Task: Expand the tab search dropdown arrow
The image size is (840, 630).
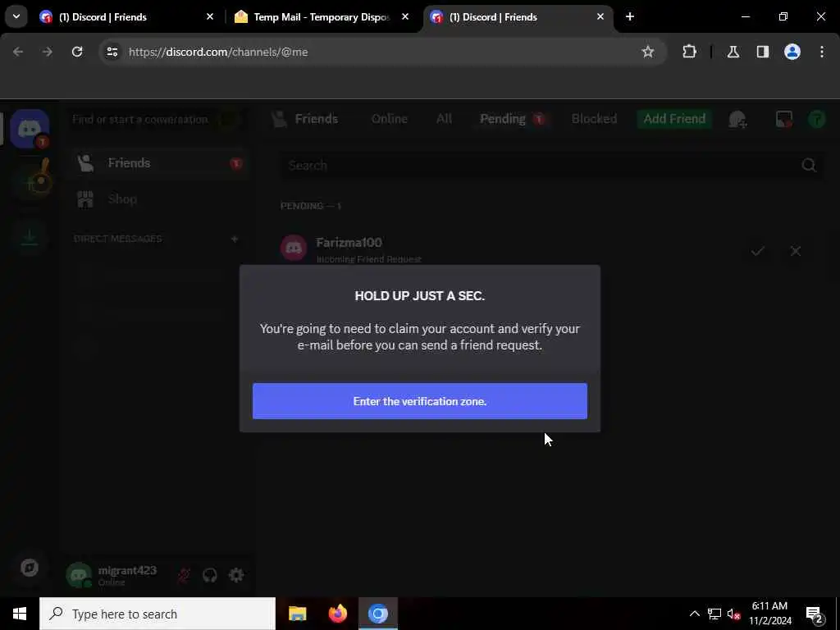Action: 16,17
